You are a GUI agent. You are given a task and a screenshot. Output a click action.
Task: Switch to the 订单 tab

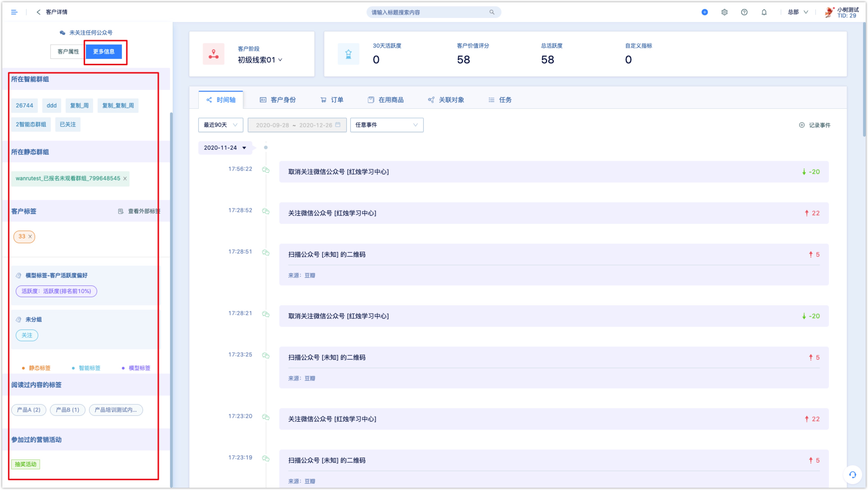click(332, 100)
